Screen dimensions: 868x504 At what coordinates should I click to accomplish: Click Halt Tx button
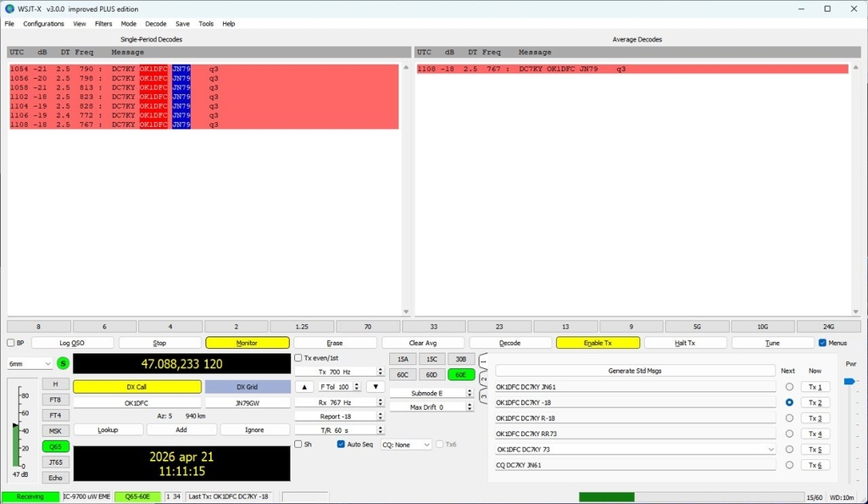tap(685, 343)
